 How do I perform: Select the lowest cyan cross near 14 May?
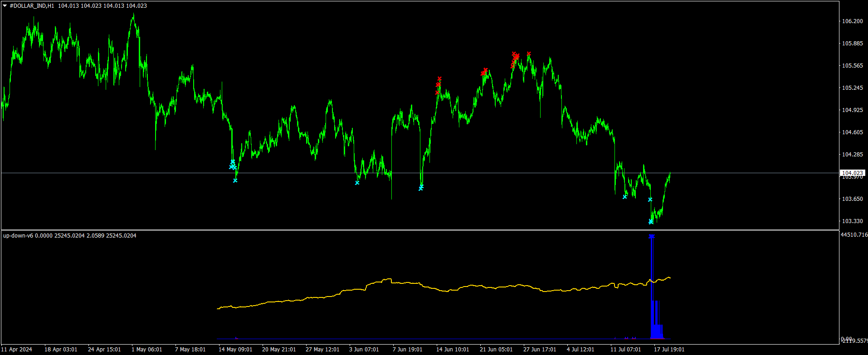tap(235, 180)
